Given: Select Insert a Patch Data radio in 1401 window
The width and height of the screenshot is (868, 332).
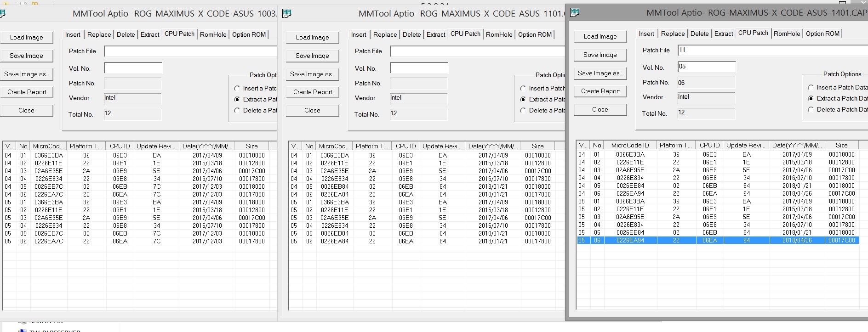Looking at the screenshot, I should pos(811,87).
